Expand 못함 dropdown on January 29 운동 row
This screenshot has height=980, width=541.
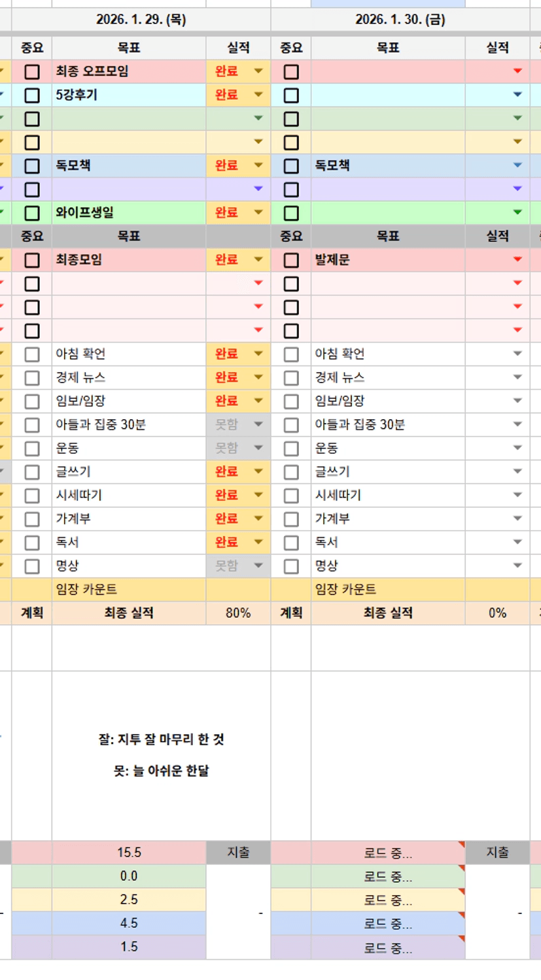pyautogui.click(x=258, y=448)
